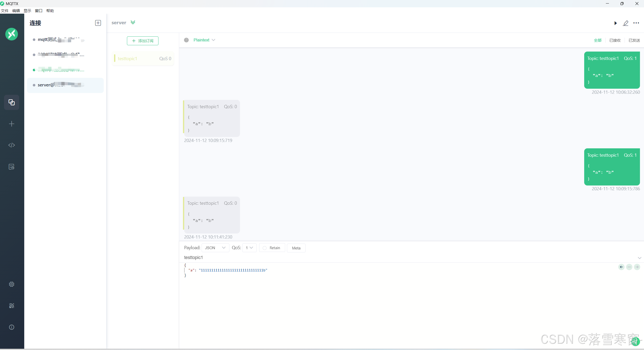The image size is (644, 350).
Task: Click the previous payload history arrow
Action: click(621, 267)
